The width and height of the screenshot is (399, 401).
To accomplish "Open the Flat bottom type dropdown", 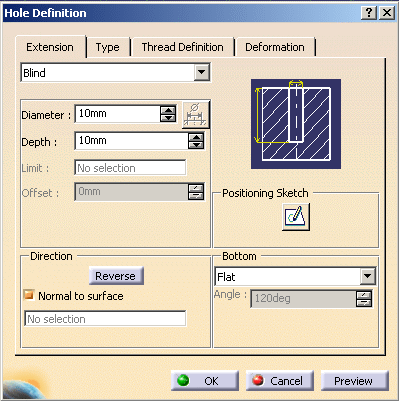I will (x=368, y=276).
